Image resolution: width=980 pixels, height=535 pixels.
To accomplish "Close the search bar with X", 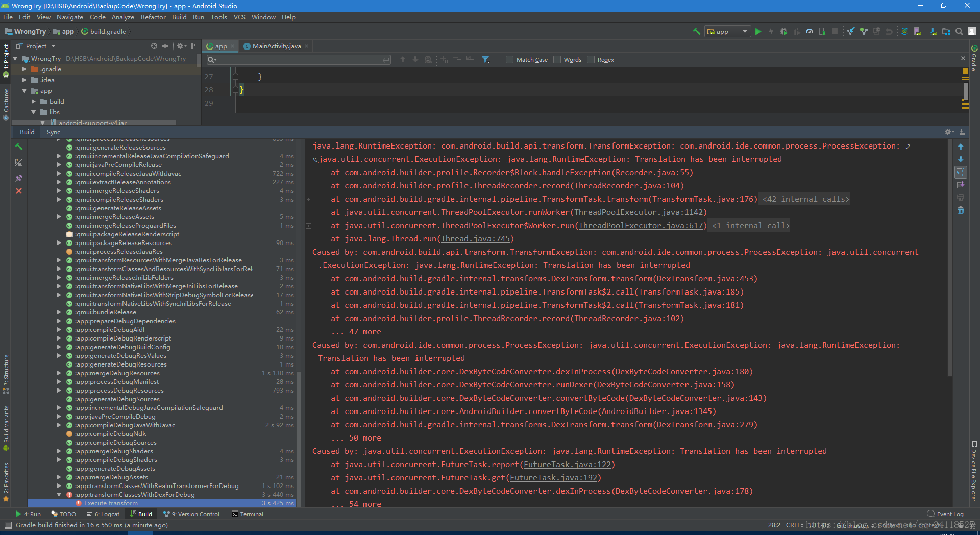I will [x=963, y=58].
